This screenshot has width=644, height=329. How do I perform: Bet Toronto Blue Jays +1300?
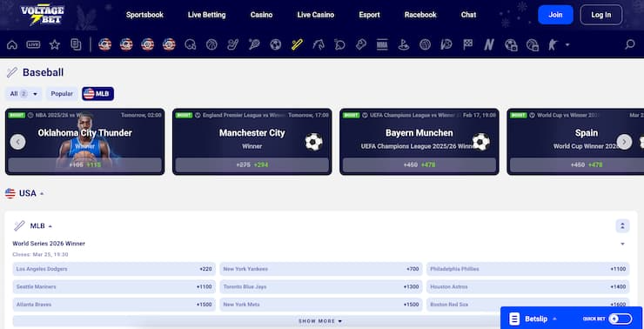click(x=321, y=286)
